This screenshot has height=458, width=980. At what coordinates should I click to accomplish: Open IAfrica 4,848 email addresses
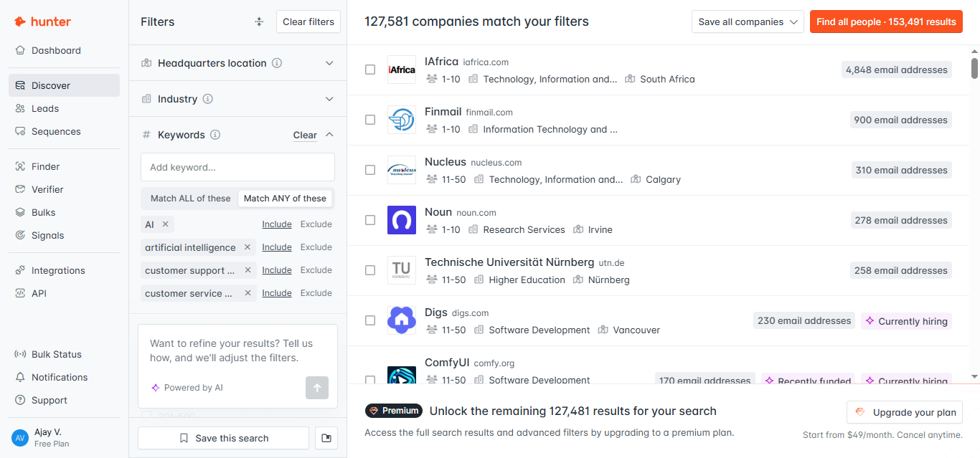897,70
